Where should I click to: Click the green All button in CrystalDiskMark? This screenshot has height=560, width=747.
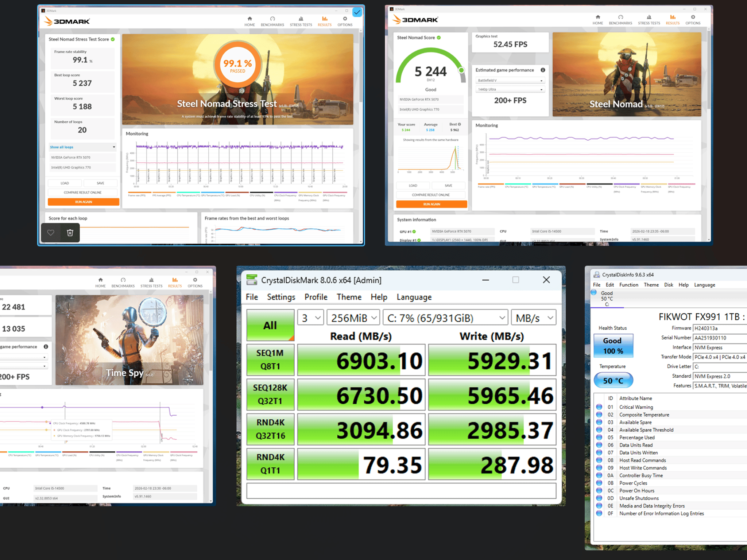(x=270, y=325)
